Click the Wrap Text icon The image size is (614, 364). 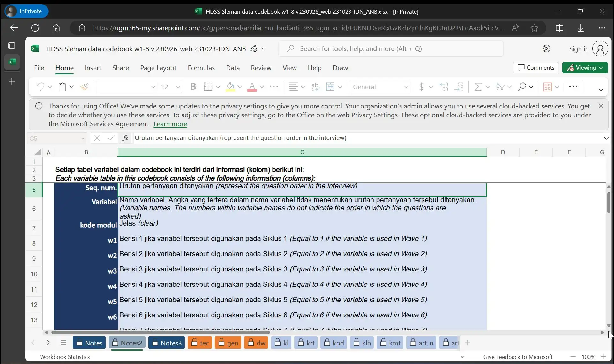tap(315, 87)
